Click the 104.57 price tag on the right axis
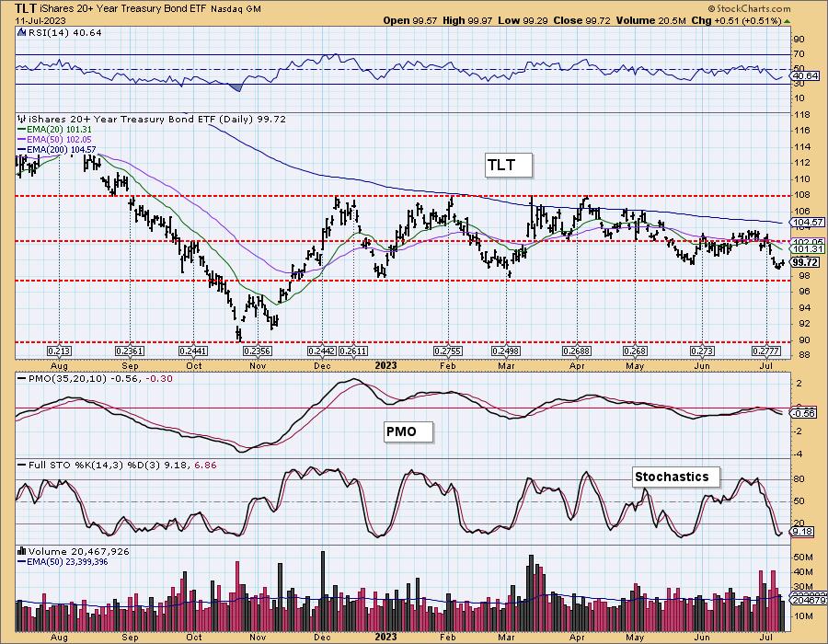This screenshot has height=644, width=828. tap(808, 223)
